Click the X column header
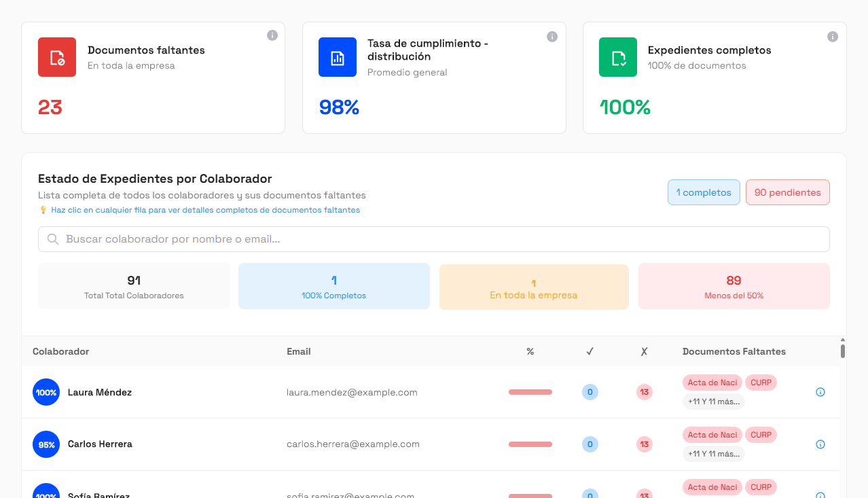 tap(644, 351)
